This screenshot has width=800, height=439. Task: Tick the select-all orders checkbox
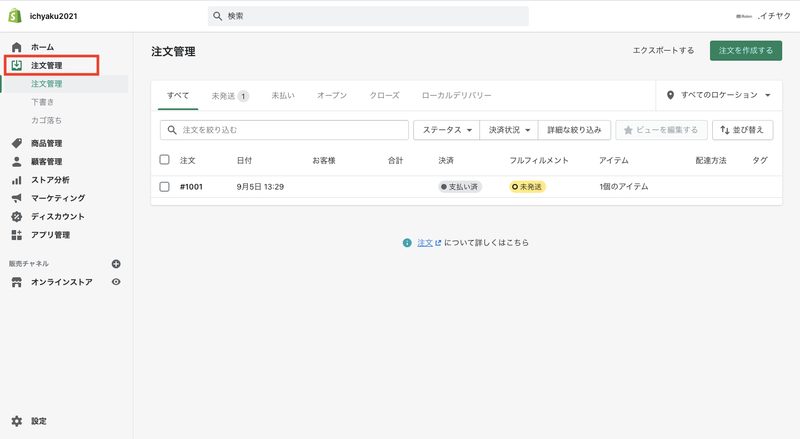pyautogui.click(x=164, y=160)
